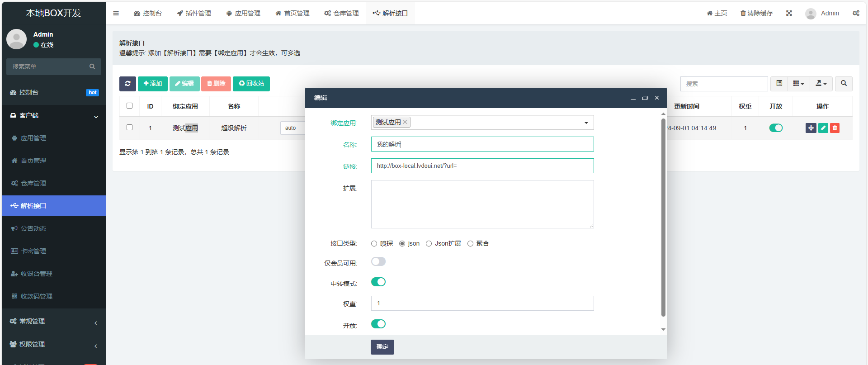Select the 嗅探 interface type radio
Screen dimensions: 868x365
click(374, 243)
